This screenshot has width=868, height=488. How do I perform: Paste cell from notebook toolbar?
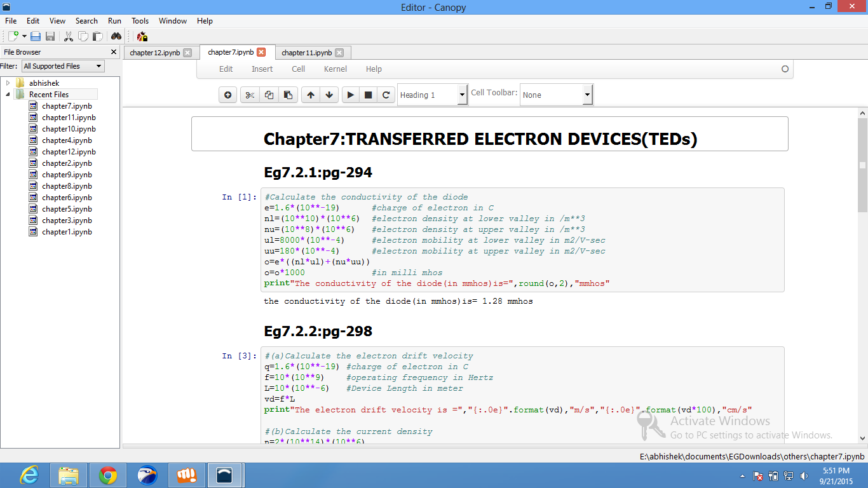pyautogui.click(x=288, y=95)
